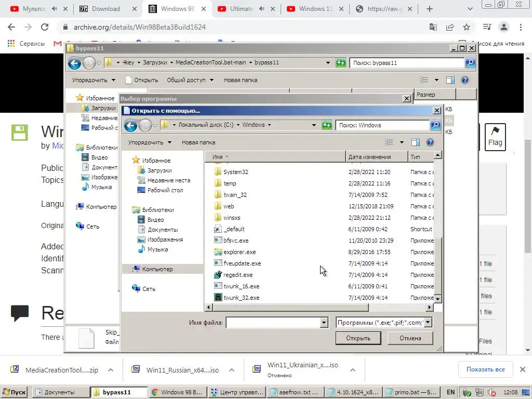Select Сеть in Open With dialog sidebar
532x399 pixels.
tap(149, 289)
